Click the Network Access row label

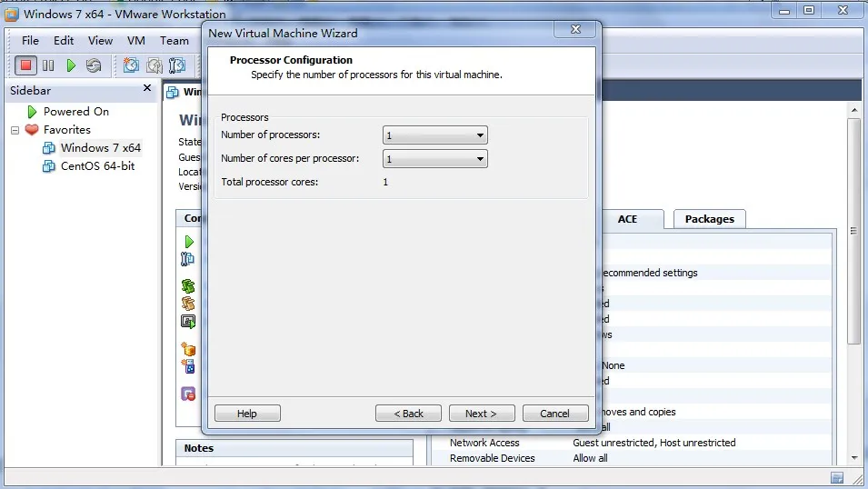(484, 443)
